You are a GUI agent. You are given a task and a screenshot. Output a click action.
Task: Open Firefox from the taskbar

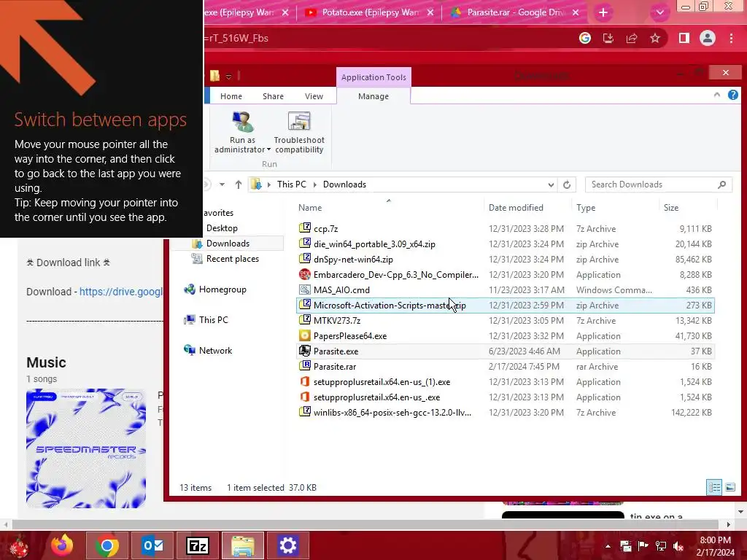point(62,545)
